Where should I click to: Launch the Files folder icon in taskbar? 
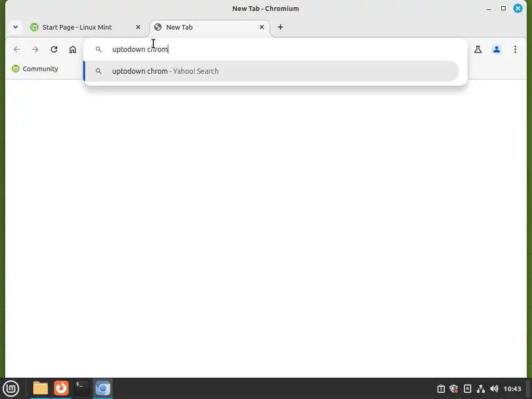click(x=41, y=388)
